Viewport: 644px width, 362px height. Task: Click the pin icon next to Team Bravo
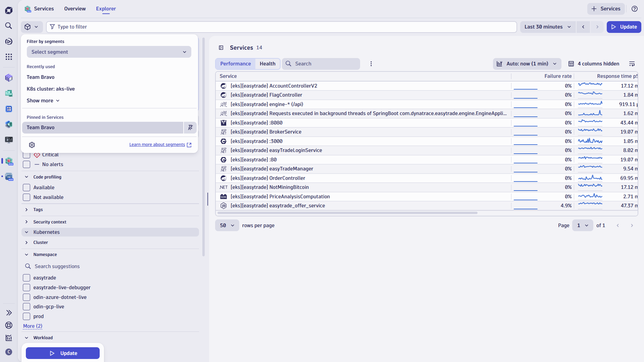coord(190,127)
